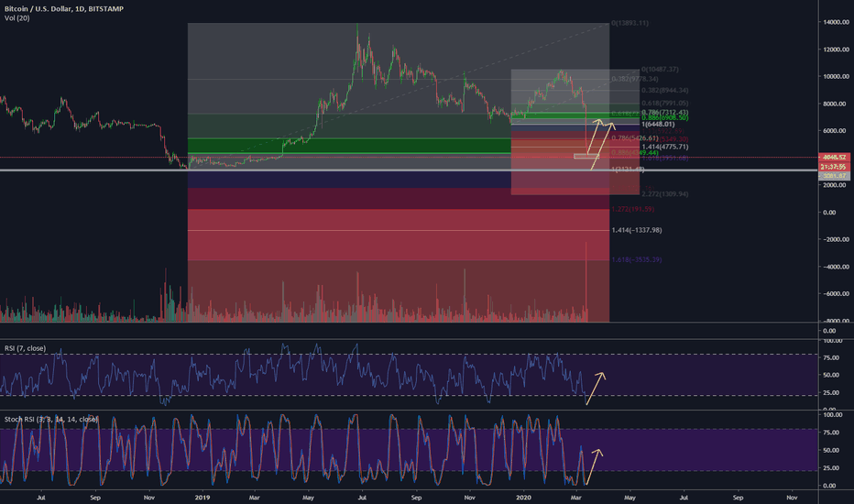Click 75.00 on the Stoch RSI scale
The image size is (854, 504).
[830, 433]
